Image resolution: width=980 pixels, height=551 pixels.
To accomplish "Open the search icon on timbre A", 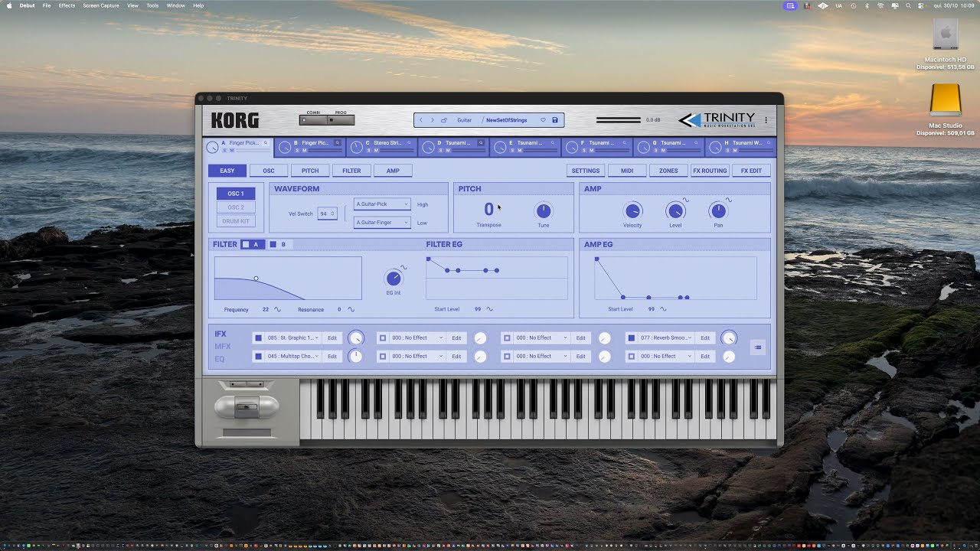I will coord(266,143).
